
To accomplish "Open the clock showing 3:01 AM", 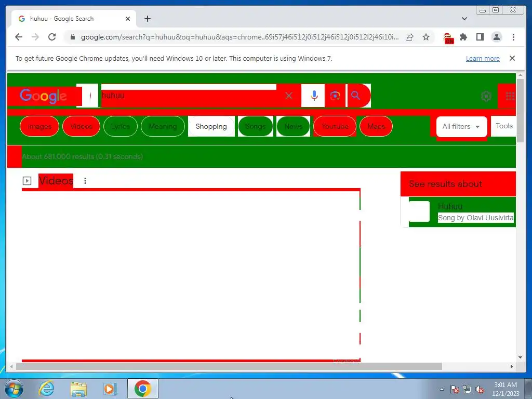I will 506,389.
